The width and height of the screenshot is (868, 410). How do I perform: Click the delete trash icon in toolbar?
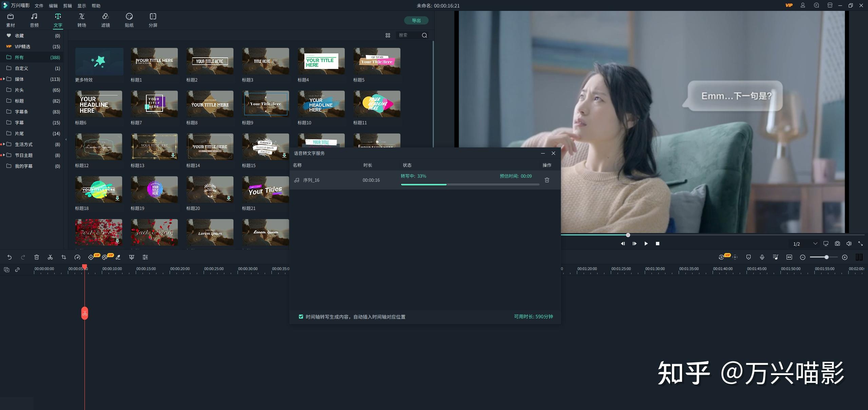tap(37, 257)
